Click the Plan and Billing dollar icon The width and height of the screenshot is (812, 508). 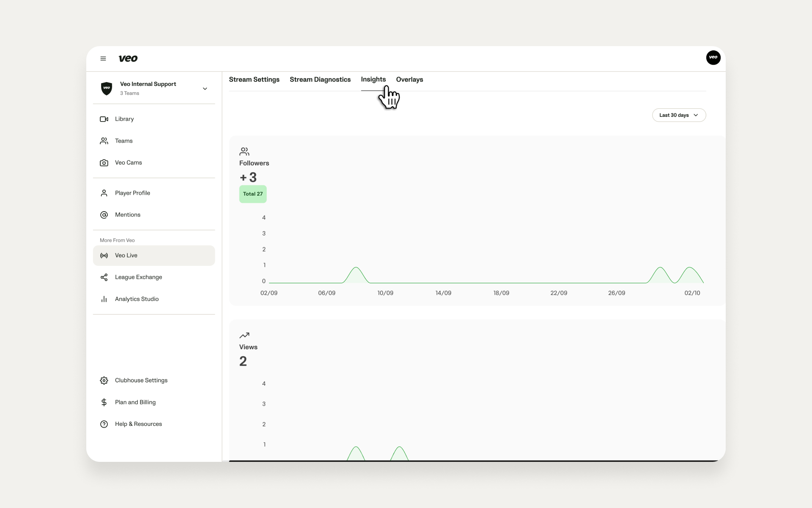tap(104, 402)
